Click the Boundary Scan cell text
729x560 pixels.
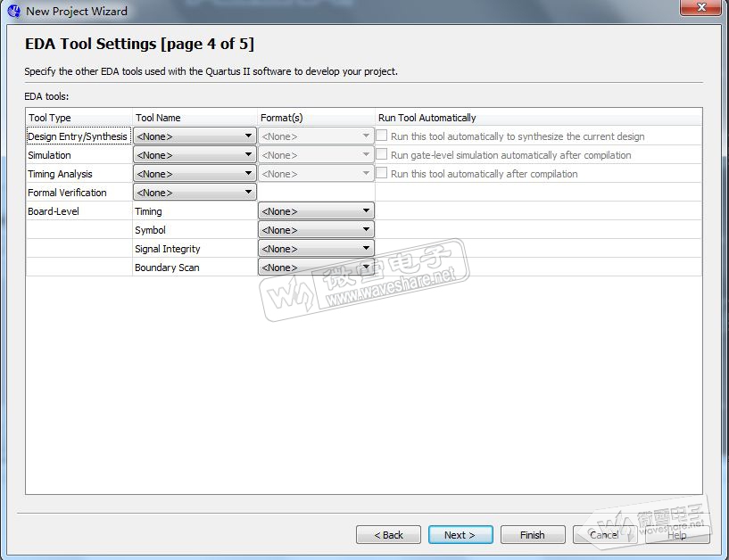(167, 268)
